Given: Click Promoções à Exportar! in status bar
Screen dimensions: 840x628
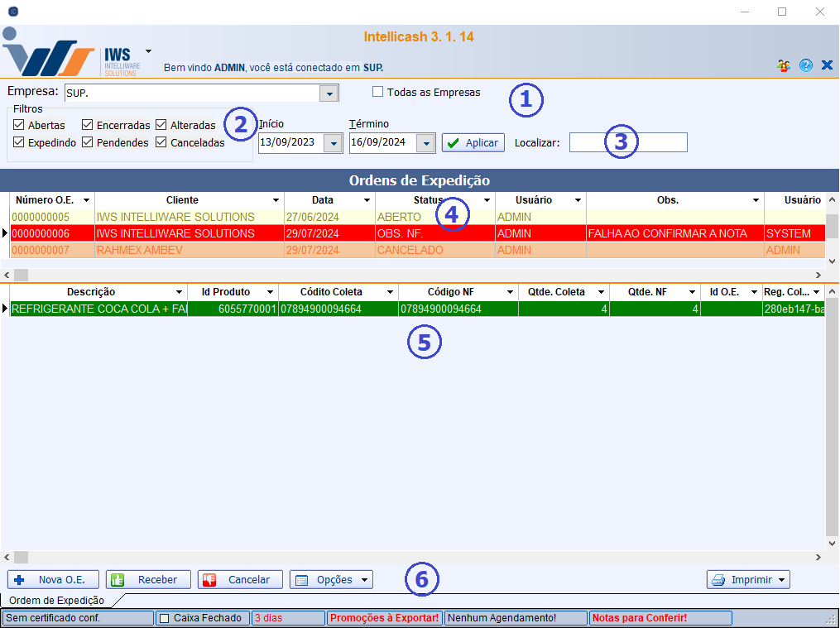Looking at the screenshot, I should pyautogui.click(x=384, y=618).
